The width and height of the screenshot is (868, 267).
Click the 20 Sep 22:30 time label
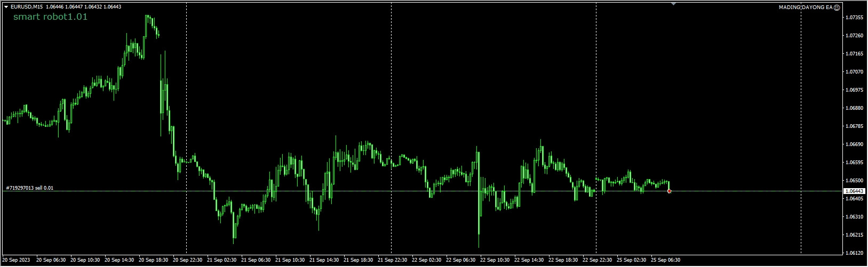[188, 260]
